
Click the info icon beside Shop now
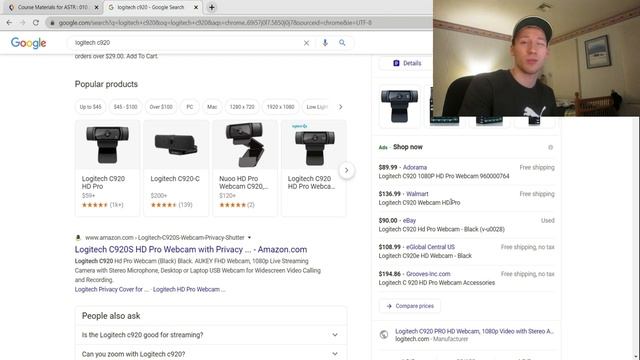(551, 147)
